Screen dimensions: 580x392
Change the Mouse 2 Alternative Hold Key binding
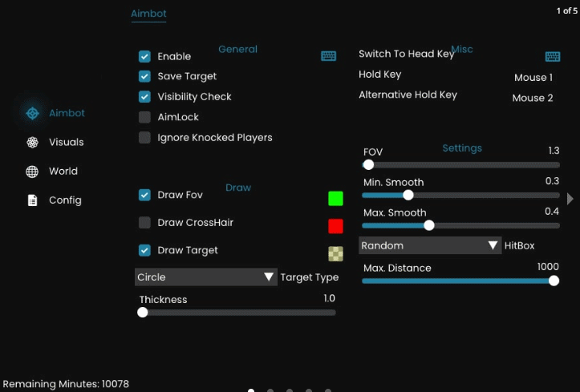533,98
